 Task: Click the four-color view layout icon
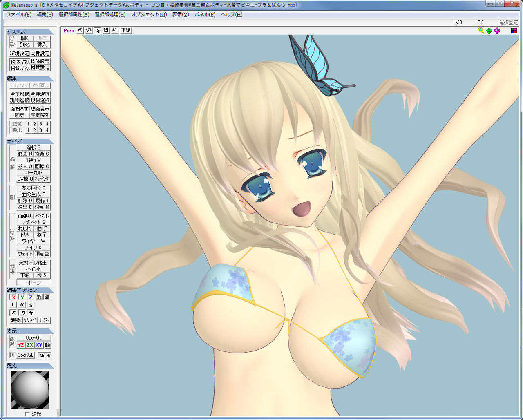(514, 31)
